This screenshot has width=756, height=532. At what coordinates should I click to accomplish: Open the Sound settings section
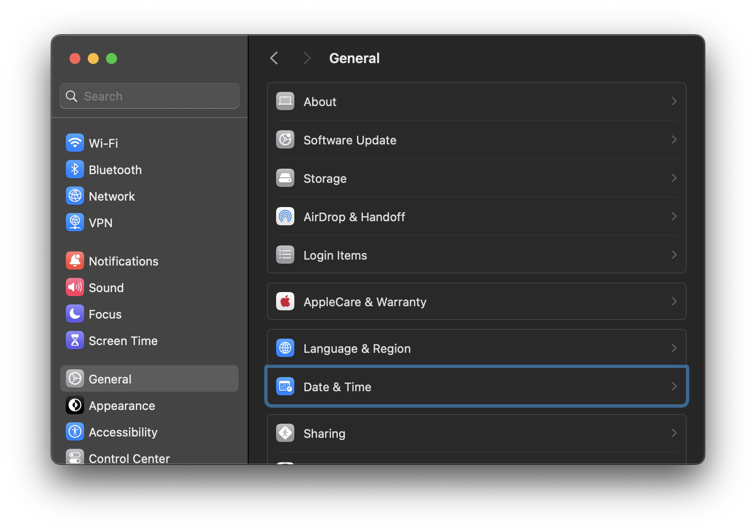pos(106,288)
